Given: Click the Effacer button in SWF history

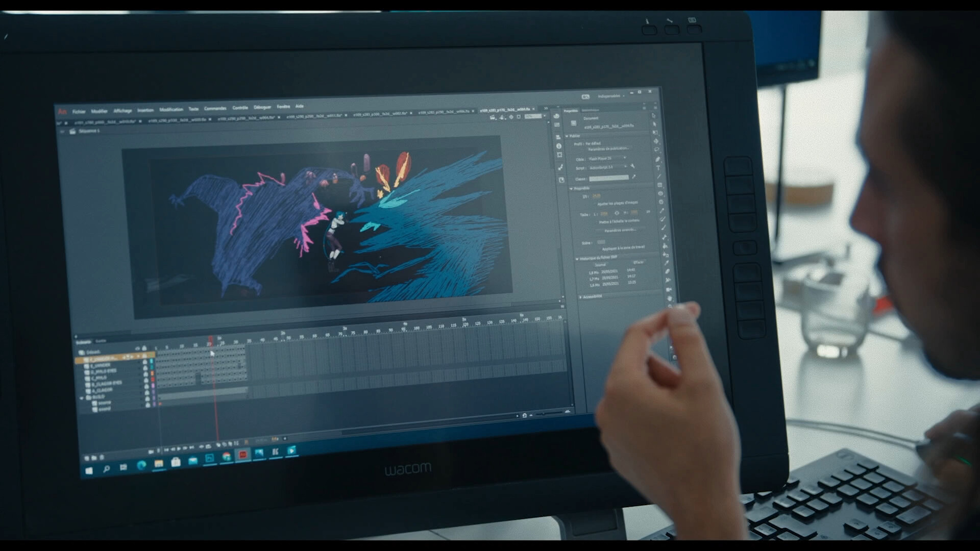Looking at the screenshot, I should (x=638, y=263).
